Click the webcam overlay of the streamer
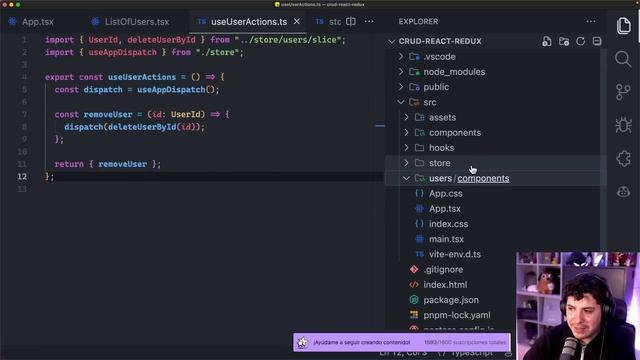640x360 pixels. click(577, 306)
